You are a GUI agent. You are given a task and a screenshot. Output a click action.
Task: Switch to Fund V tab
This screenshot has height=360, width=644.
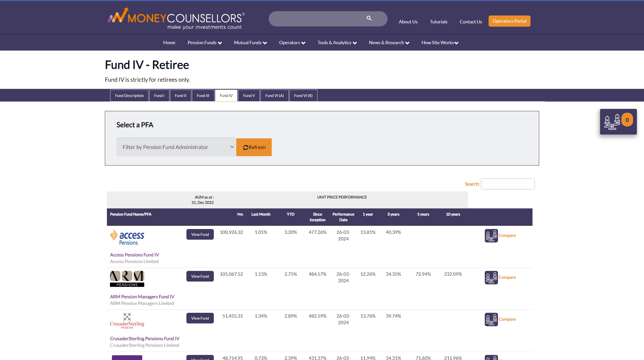[249, 95]
